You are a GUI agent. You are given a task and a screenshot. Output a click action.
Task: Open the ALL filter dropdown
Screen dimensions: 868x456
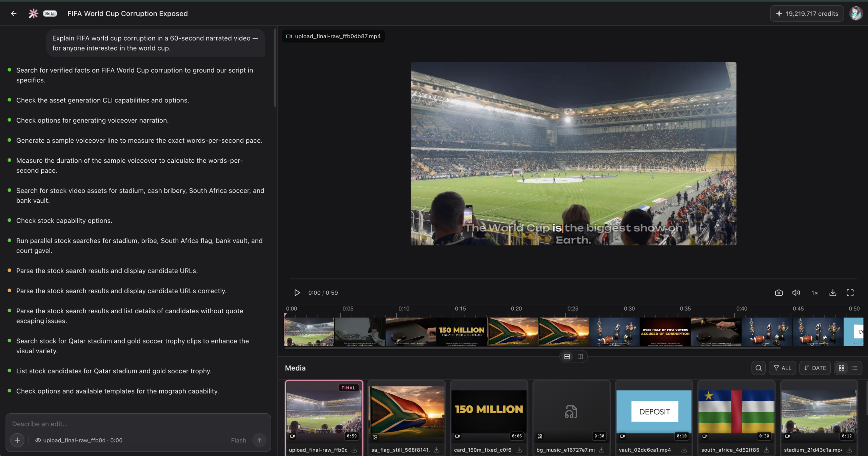782,368
